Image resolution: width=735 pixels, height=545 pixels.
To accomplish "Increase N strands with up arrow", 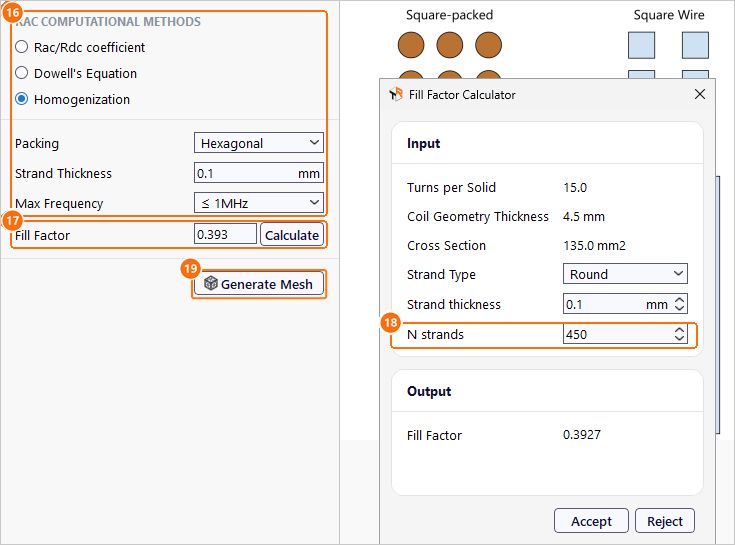I will click(x=680, y=329).
